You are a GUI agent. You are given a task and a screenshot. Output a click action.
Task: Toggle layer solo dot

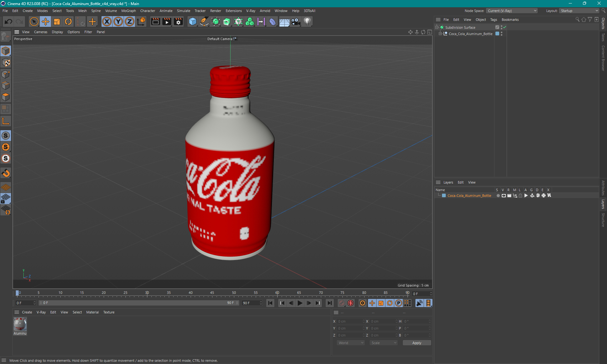click(498, 196)
